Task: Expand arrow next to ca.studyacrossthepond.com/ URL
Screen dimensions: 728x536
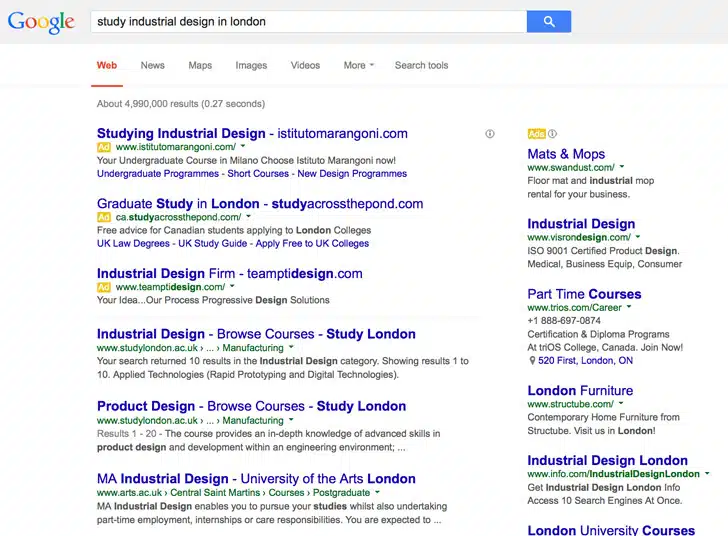Action: click(248, 216)
